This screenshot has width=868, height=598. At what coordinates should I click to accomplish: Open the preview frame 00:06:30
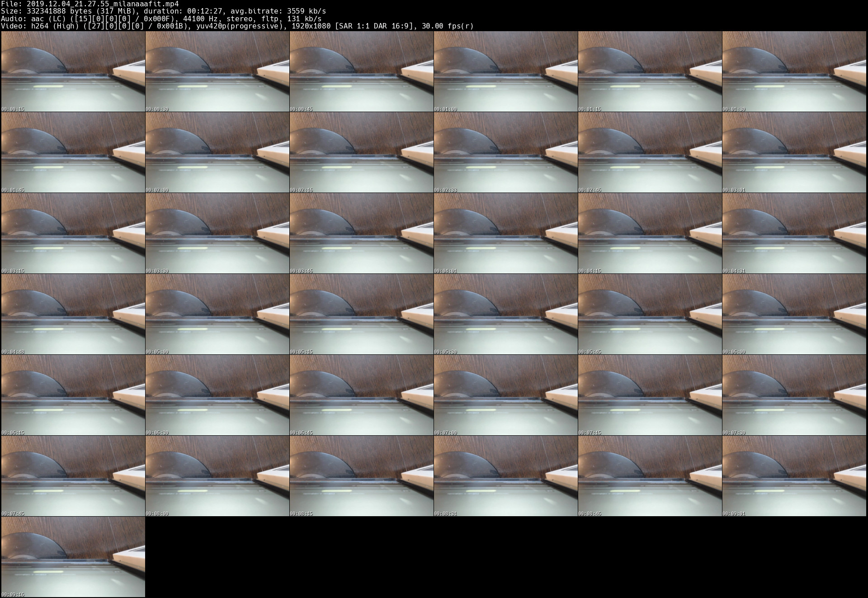217,395
